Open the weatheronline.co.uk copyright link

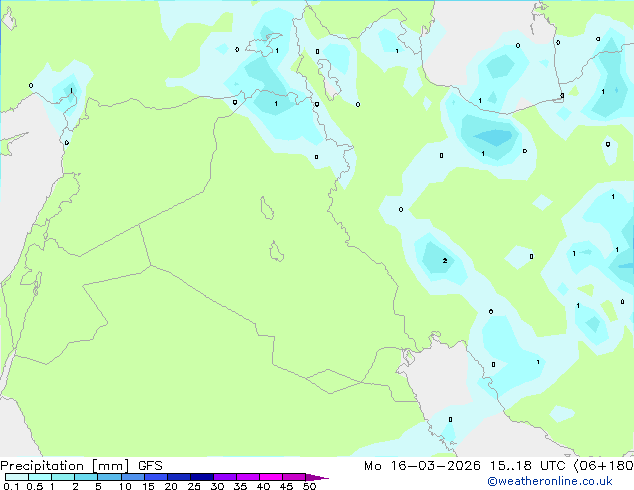pos(549,481)
